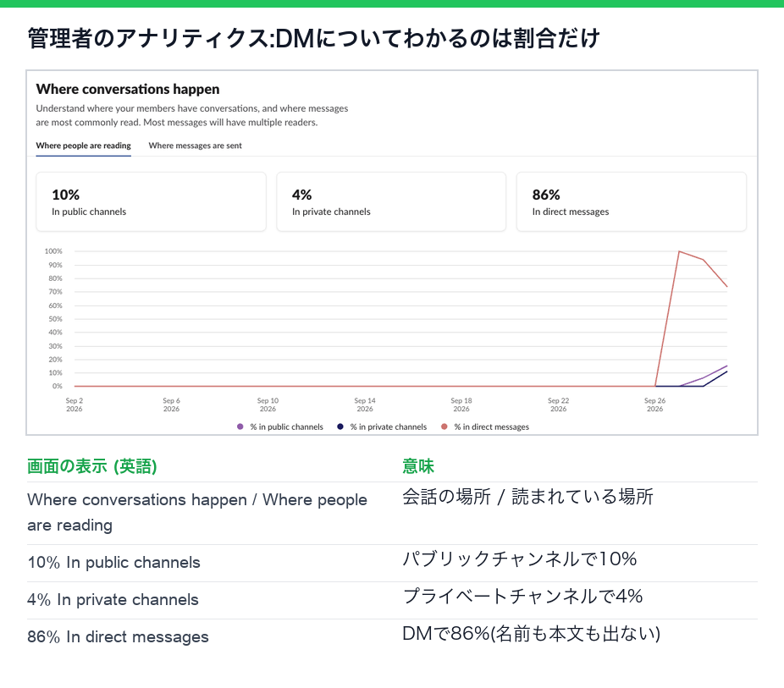Click the 50% y-axis label
The width and height of the screenshot is (784, 688).
tap(55, 319)
